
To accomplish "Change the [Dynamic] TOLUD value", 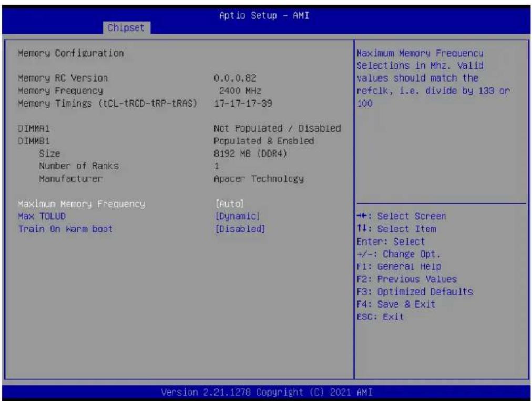I will (238, 216).
